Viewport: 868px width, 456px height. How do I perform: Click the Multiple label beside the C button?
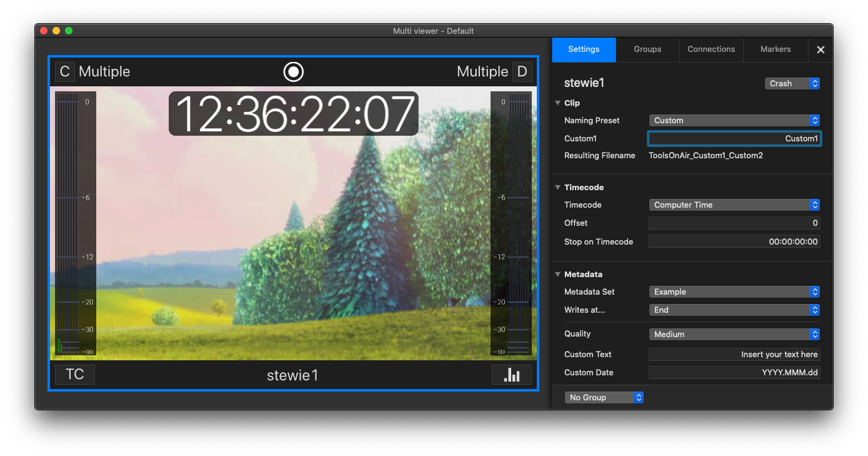pos(104,72)
